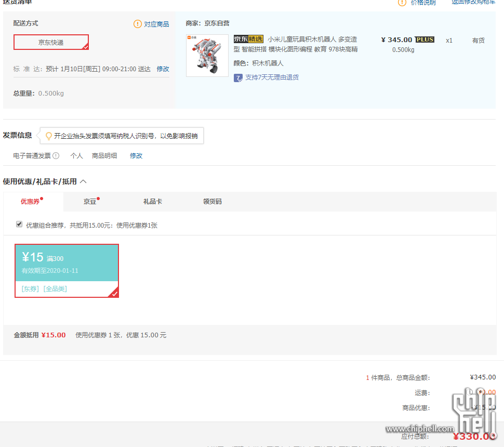Click the 有货 stock status text
Viewport: 504px width, 447px height.
click(x=479, y=41)
